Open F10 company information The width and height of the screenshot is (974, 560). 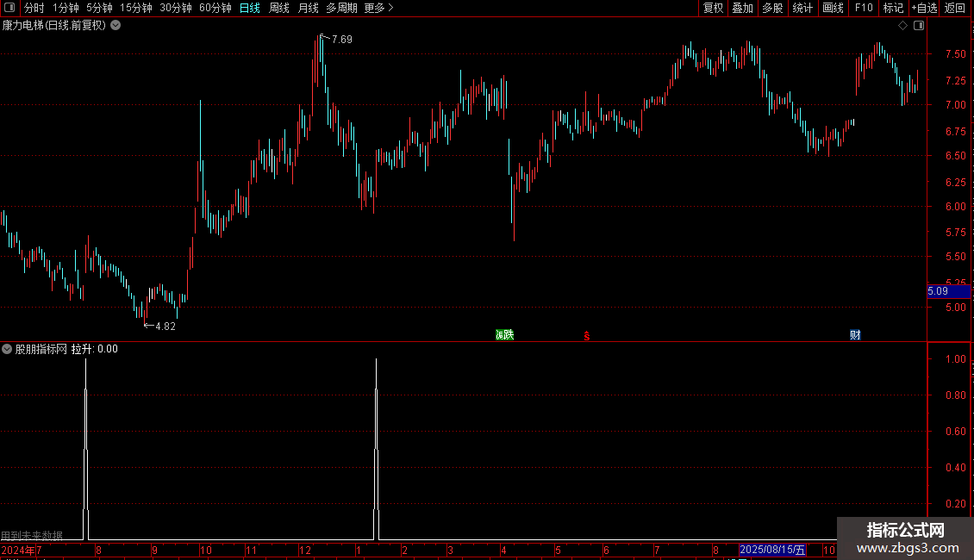(x=864, y=8)
